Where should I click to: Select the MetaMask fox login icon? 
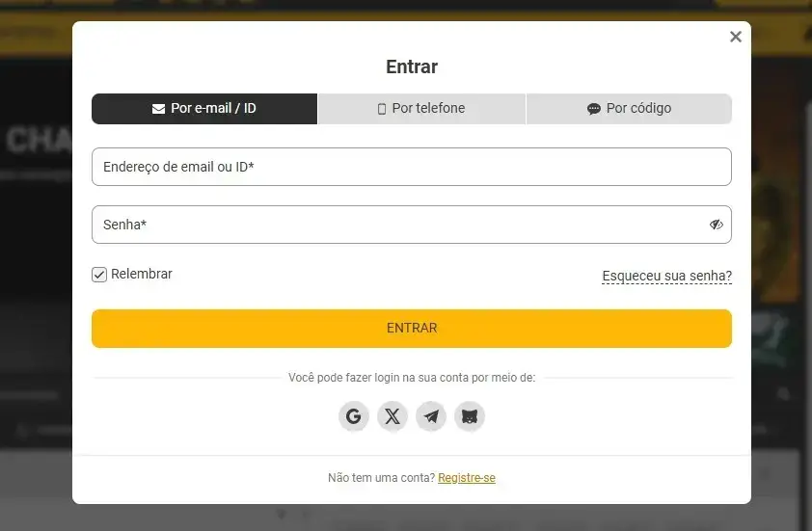470,416
